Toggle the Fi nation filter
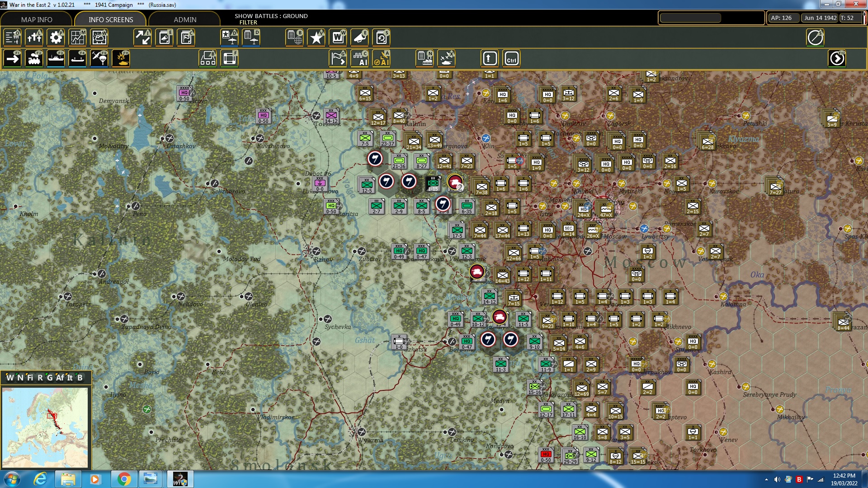Image resolution: width=868 pixels, height=488 pixels. [x=30, y=378]
